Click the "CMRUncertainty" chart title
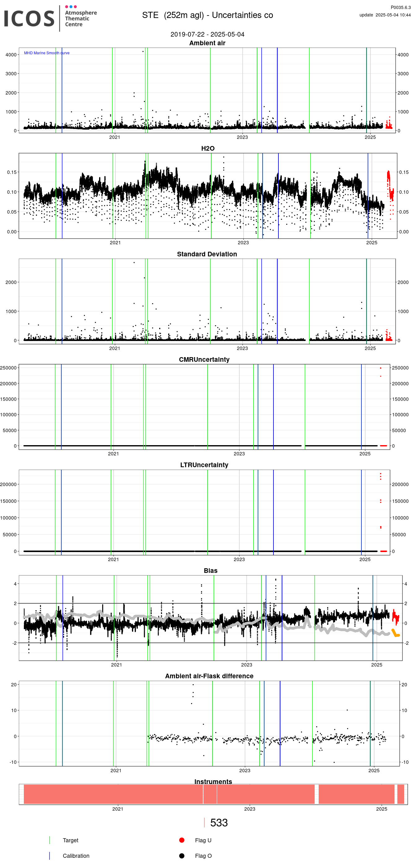 tap(204, 360)
